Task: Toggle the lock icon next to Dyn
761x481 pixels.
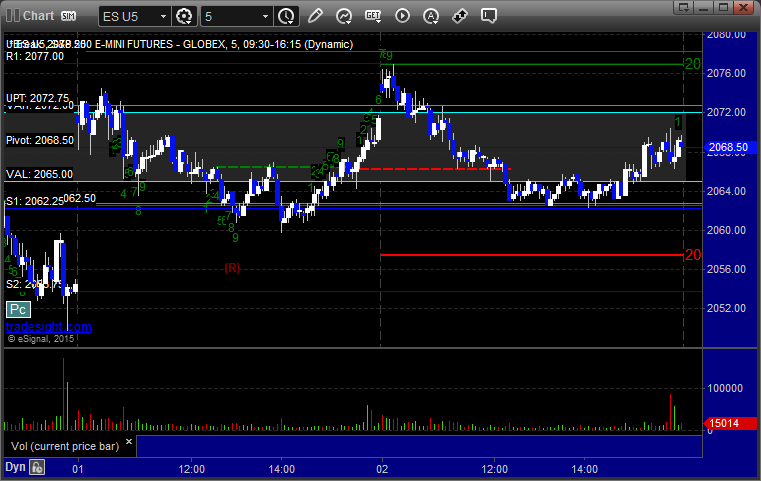Action: 37,467
